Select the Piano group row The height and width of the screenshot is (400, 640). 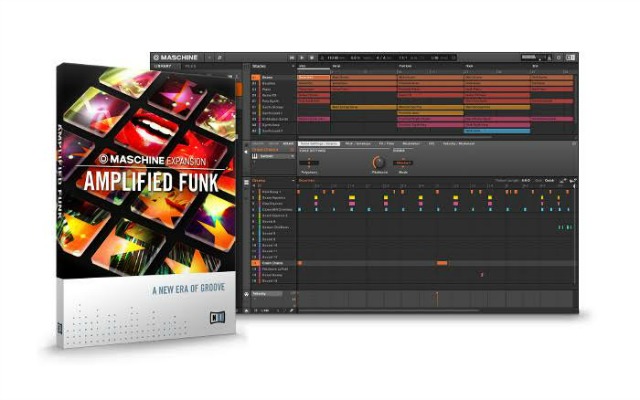tap(273, 89)
